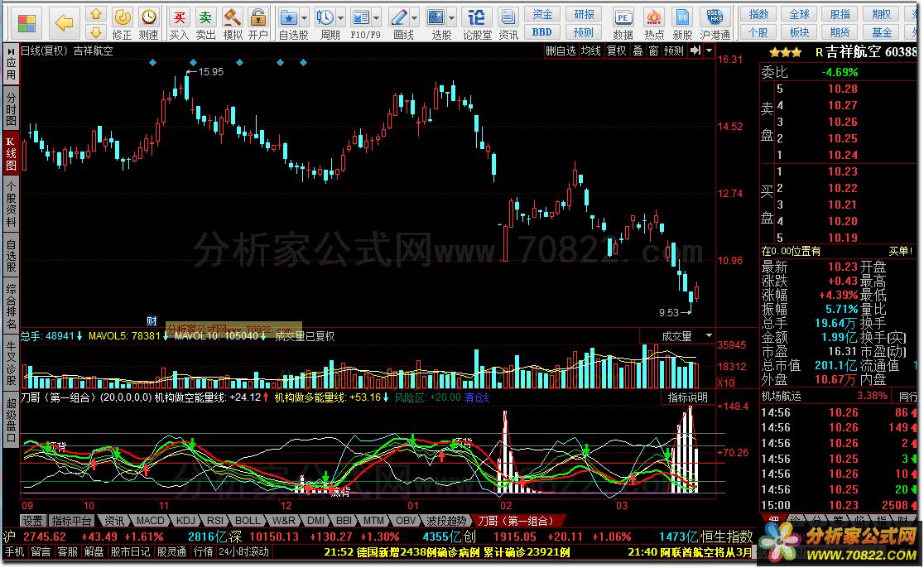The width and height of the screenshot is (924, 568).
Task: Switch to the RSI indicator tab
Action: click(x=215, y=521)
